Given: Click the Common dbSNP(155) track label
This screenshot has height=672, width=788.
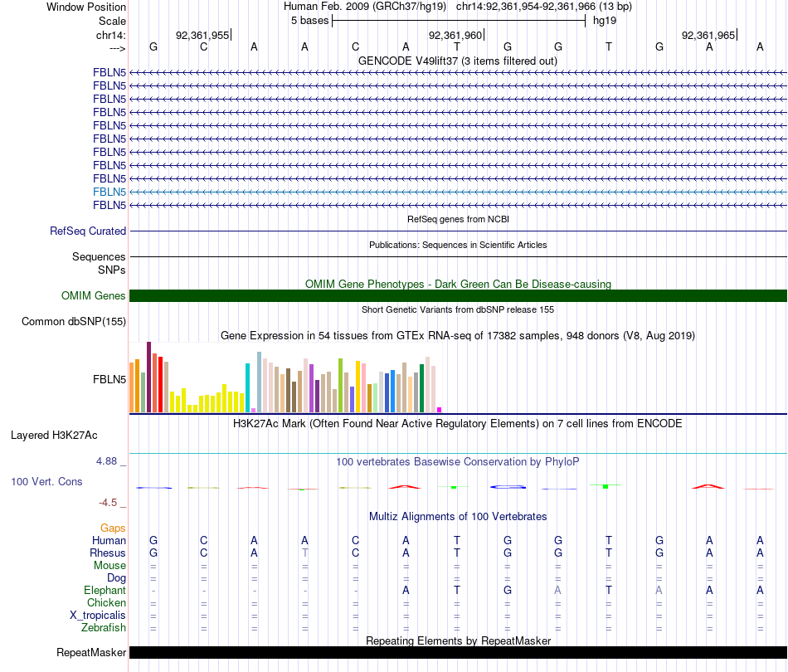Looking at the screenshot, I should (74, 322).
